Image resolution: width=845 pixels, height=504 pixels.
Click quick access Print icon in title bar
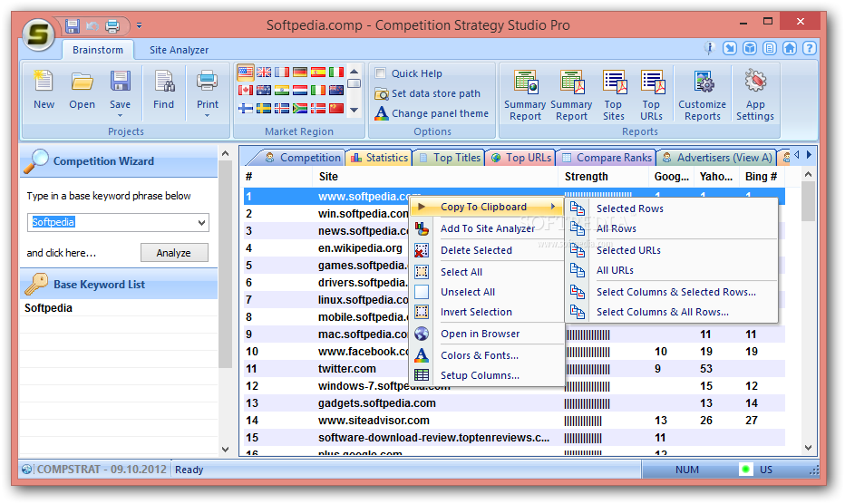[112, 25]
